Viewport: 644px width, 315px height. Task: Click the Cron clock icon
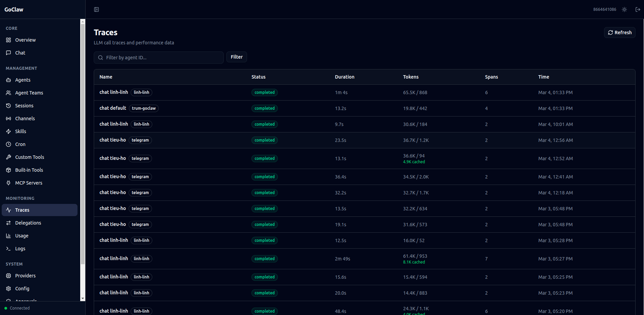click(x=8, y=144)
